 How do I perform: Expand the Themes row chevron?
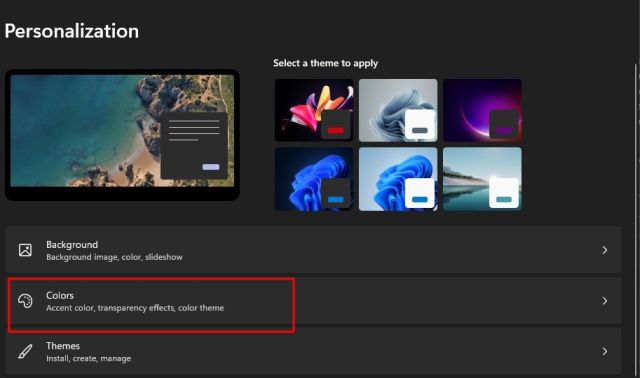tap(604, 351)
